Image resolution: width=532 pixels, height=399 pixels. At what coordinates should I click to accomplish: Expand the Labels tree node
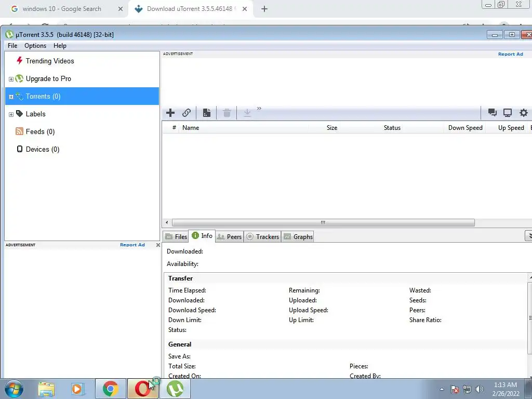click(11, 114)
